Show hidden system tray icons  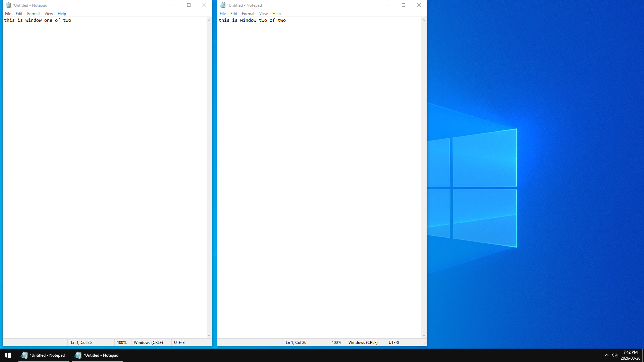[606, 355]
